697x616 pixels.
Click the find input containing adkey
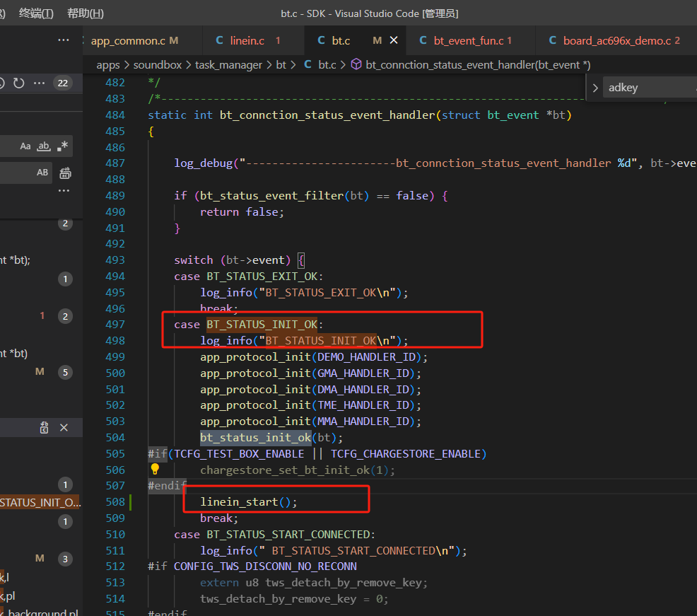(x=650, y=88)
